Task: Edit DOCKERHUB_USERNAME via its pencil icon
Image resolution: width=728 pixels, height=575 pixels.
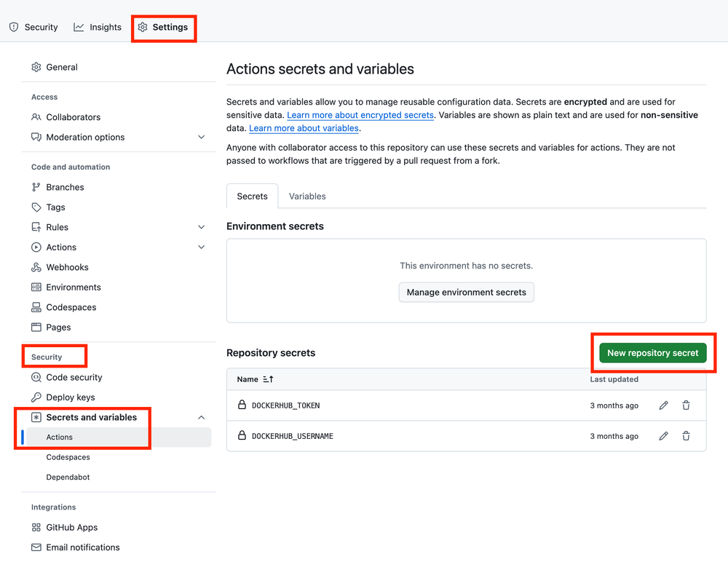Action: (663, 436)
